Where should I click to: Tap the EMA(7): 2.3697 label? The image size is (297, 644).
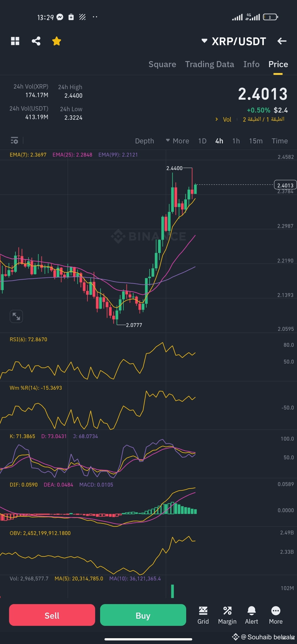click(x=28, y=155)
